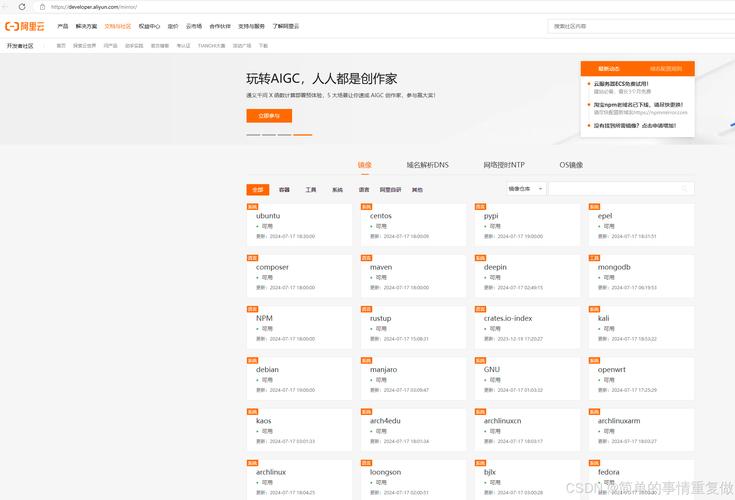Select the 最新动态 tab in announcement panel
The width and height of the screenshot is (735, 500).
609,69
